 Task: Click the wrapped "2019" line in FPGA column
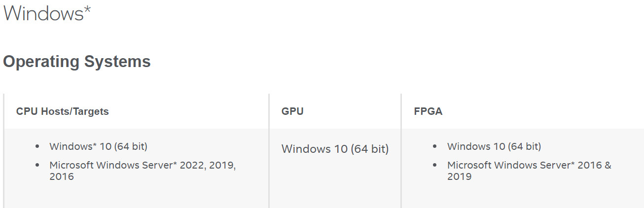[459, 176]
